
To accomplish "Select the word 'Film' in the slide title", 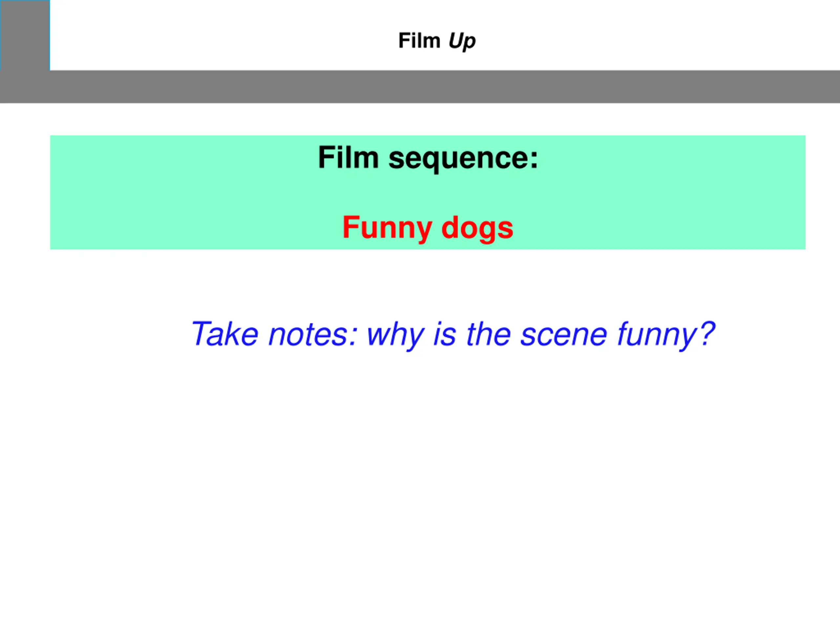I will 419,40.
